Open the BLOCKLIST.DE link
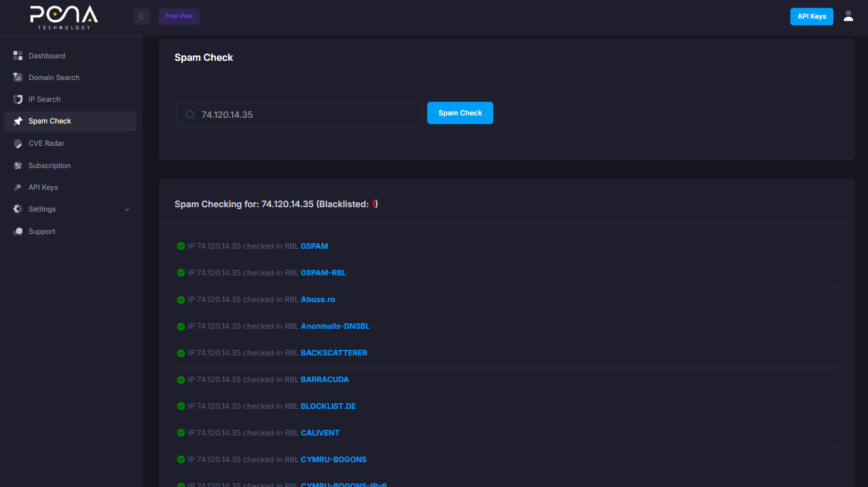 click(328, 406)
